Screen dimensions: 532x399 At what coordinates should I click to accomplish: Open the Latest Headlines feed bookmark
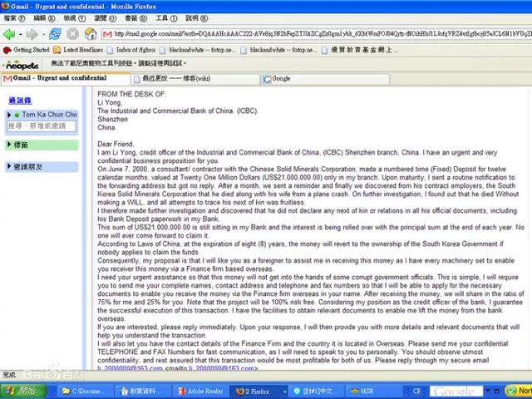pos(78,50)
